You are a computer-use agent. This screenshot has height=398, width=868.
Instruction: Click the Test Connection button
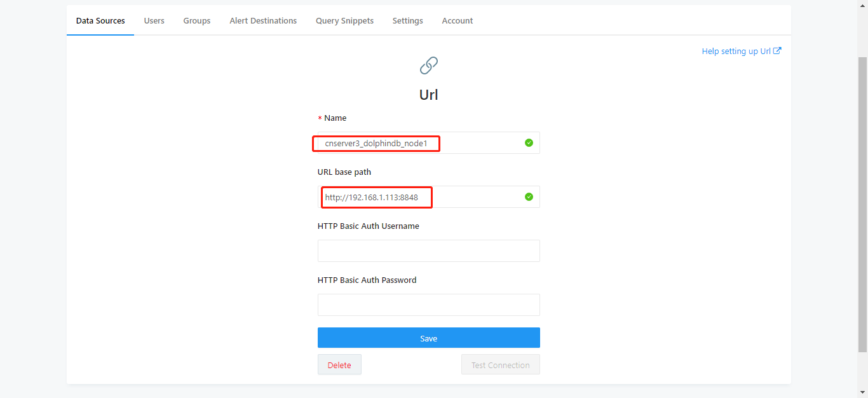[x=500, y=365]
